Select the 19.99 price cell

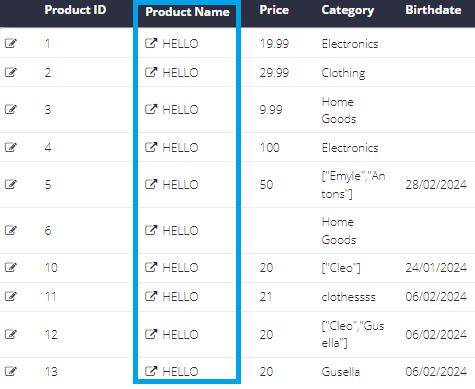pos(274,44)
